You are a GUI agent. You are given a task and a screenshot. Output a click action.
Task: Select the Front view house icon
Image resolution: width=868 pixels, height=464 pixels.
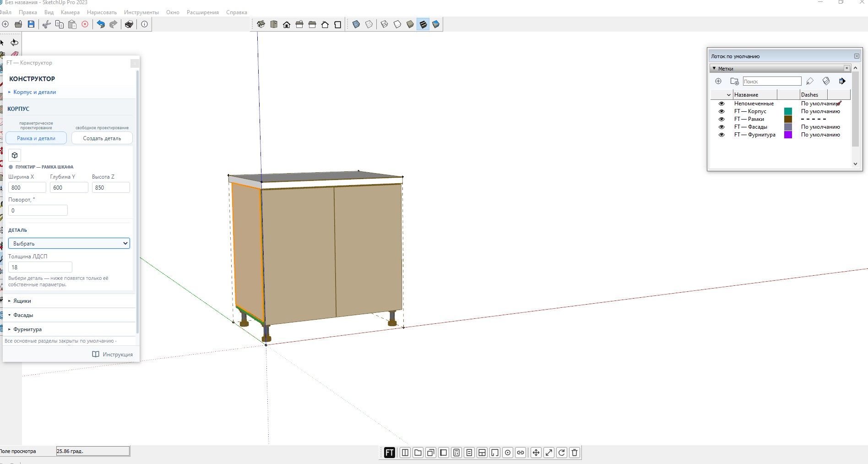(x=287, y=25)
